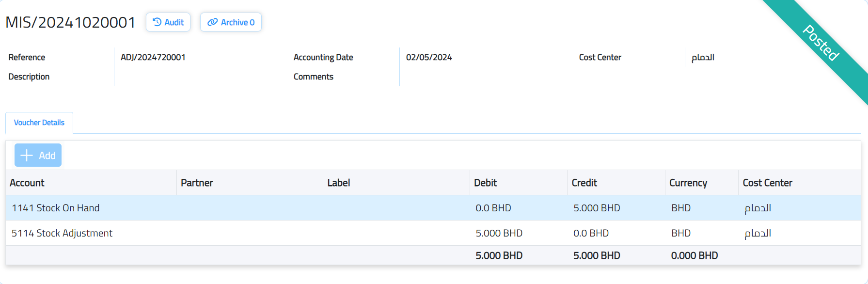The image size is (868, 284).
Task: Click the accounting date 02/05/2024
Action: (429, 57)
